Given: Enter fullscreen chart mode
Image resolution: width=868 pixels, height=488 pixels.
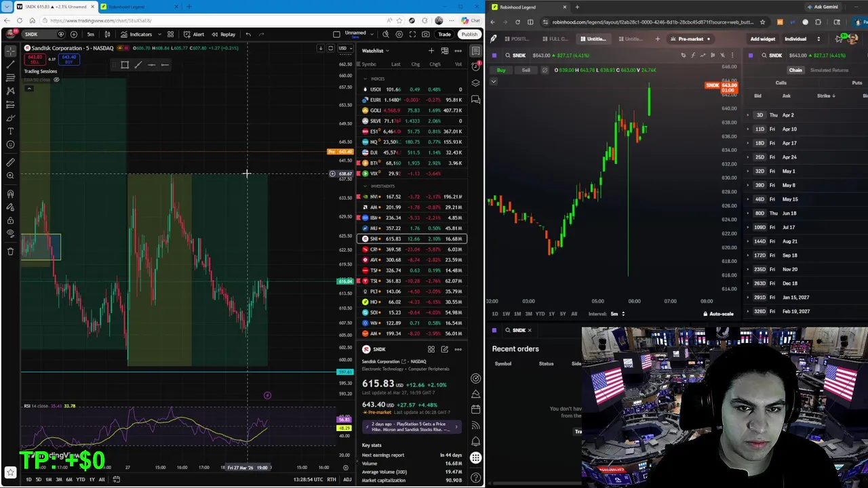Looking at the screenshot, I should click(412, 35).
